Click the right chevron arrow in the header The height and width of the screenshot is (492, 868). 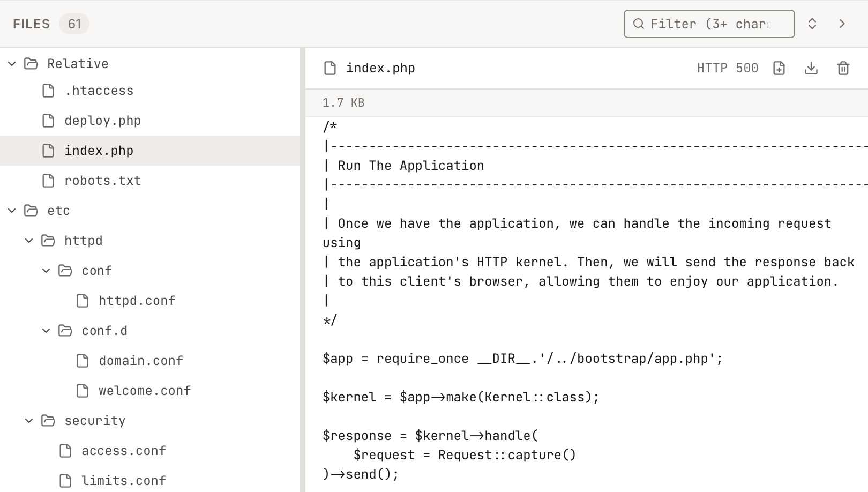point(842,24)
